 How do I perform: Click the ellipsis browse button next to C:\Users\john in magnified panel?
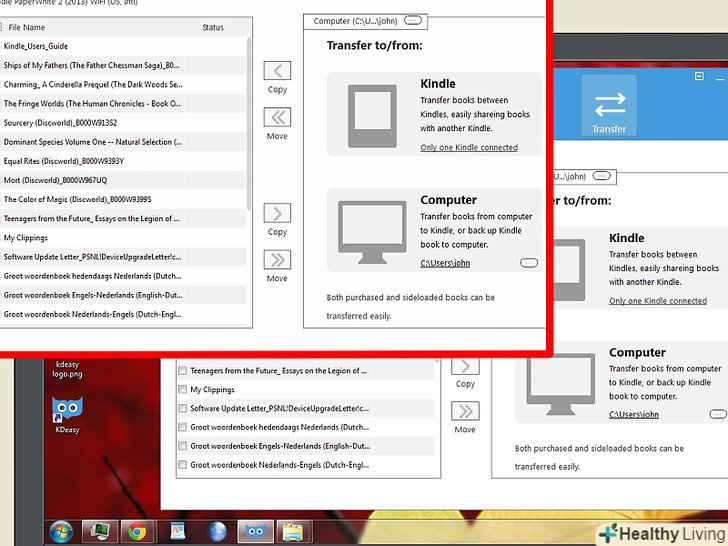point(529,263)
